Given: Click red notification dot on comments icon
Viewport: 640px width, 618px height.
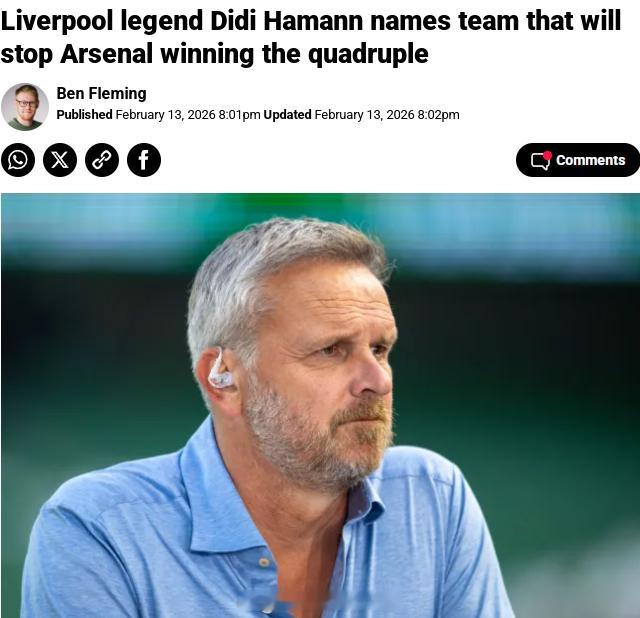Looking at the screenshot, I should point(548,155).
